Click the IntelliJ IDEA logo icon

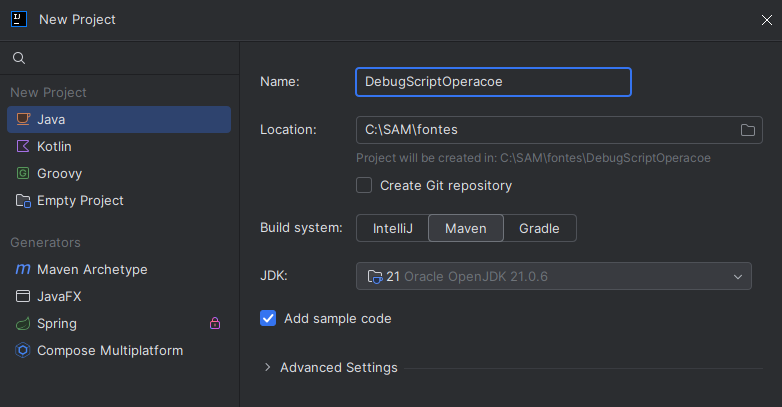[x=19, y=19]
